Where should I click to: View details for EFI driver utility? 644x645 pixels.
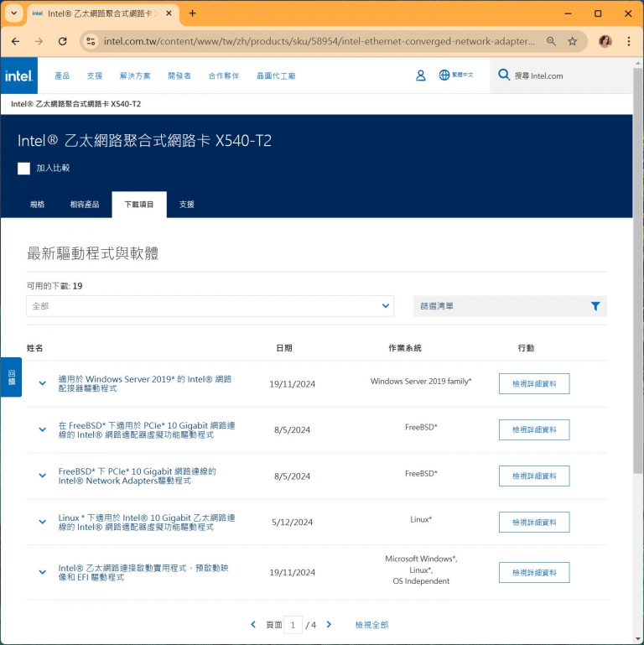click(534, 572)
